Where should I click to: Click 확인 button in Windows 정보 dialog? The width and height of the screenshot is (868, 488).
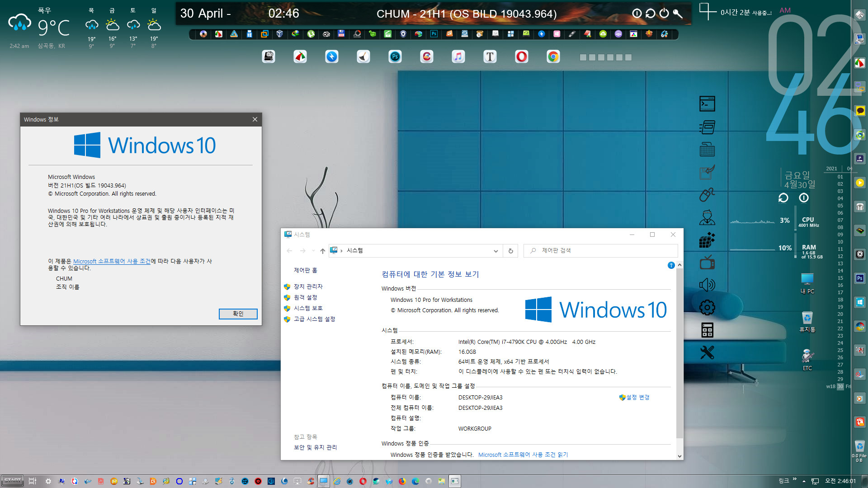[238, 314]
